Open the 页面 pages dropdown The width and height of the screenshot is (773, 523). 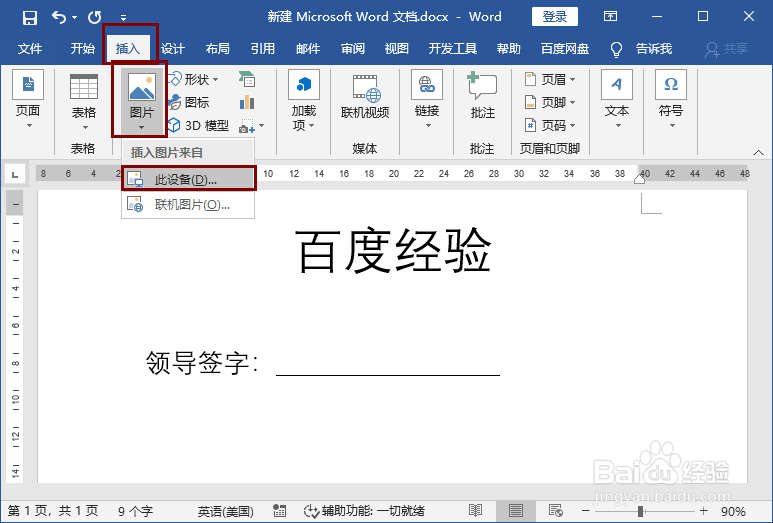click(28, 100)
